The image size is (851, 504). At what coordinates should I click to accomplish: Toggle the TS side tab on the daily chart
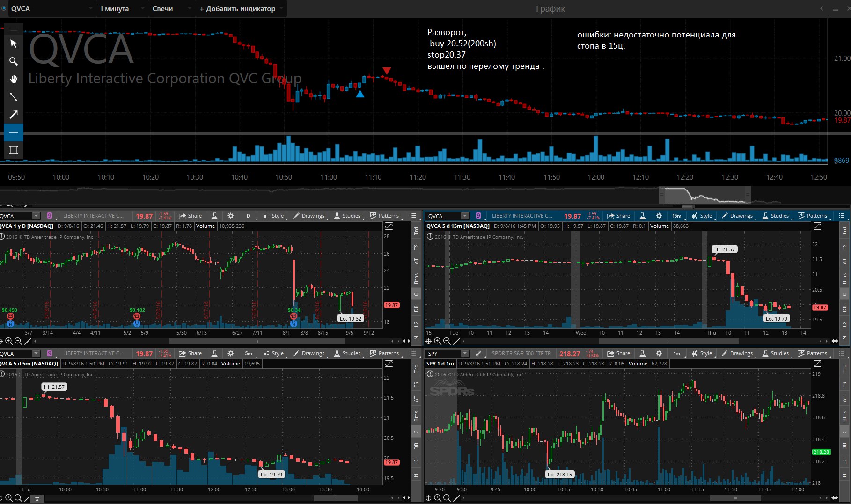click(416, 247)
